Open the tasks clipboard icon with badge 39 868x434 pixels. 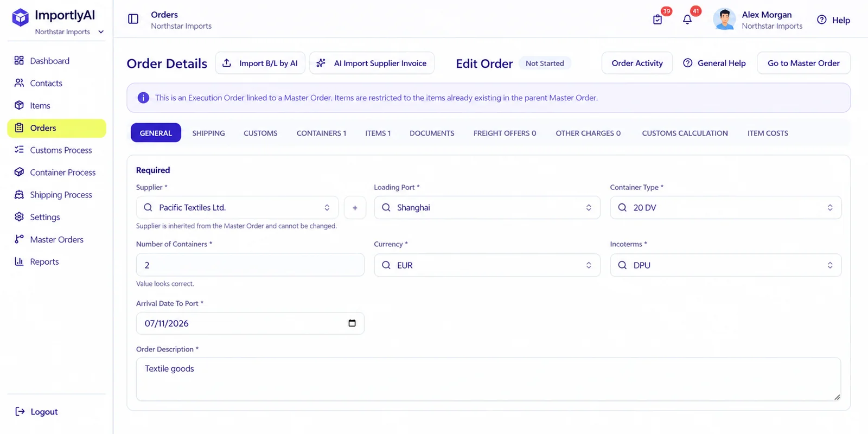tap(658, 20)
